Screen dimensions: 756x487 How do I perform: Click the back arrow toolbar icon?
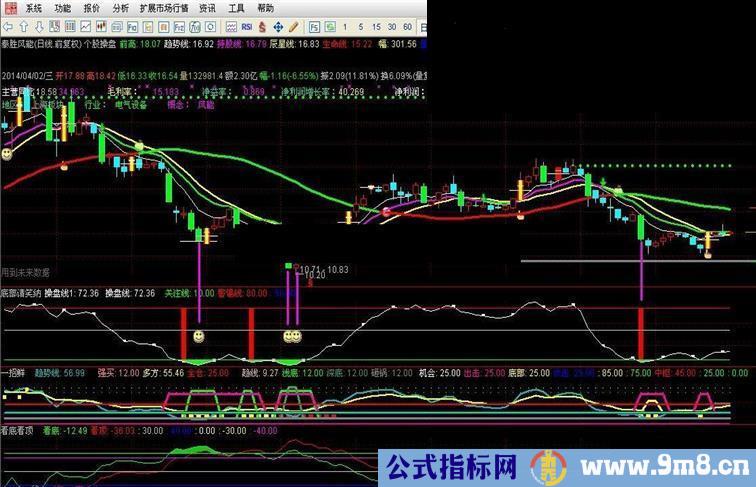pyautogui.click(x=8, y=26)
